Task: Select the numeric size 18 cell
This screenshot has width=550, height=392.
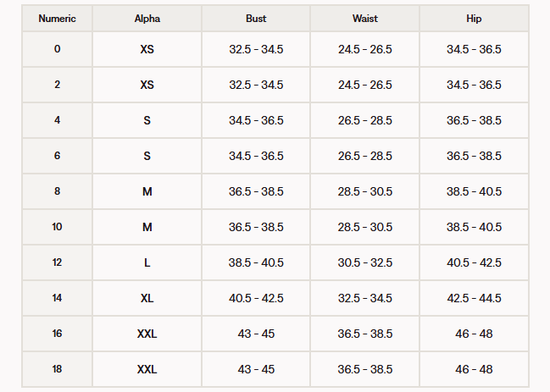Action: point(57,369)
